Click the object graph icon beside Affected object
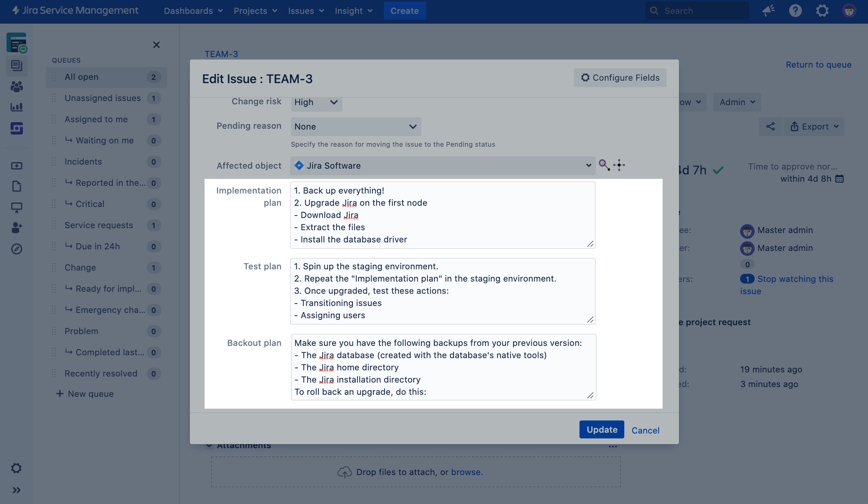 coord(619,165)
